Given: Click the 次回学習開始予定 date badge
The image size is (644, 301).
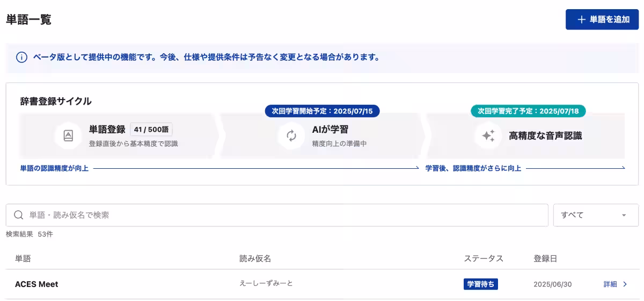Looking at the screenshot, I should coord(322,111).
